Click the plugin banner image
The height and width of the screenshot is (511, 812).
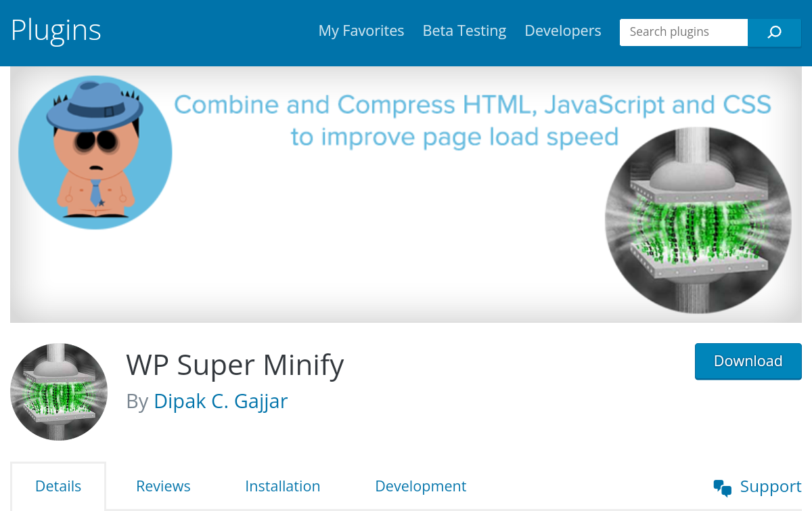click(x=406, y=194)
